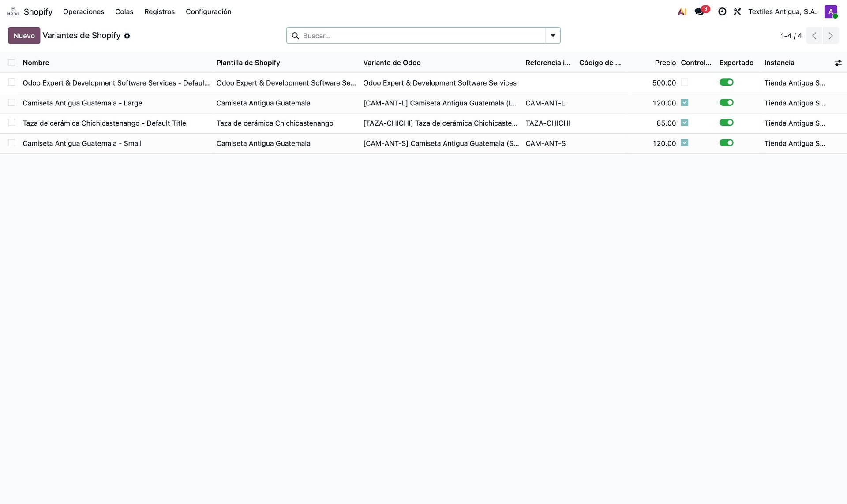The width and height of the screenshot is (847, 504).
Task: Go to previous page arrow
Action: pyautogui.click(x=814, y=36)
